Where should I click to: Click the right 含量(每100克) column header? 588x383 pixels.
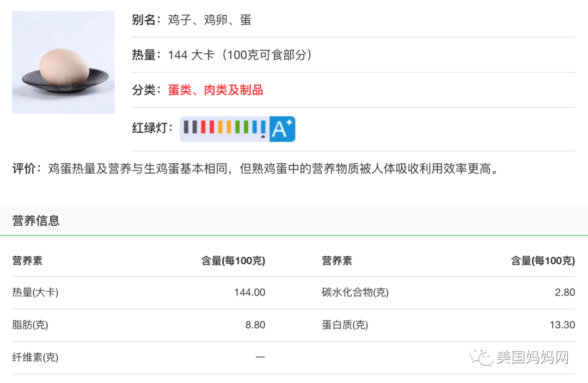pyautogui.click(x=543, y=261)
